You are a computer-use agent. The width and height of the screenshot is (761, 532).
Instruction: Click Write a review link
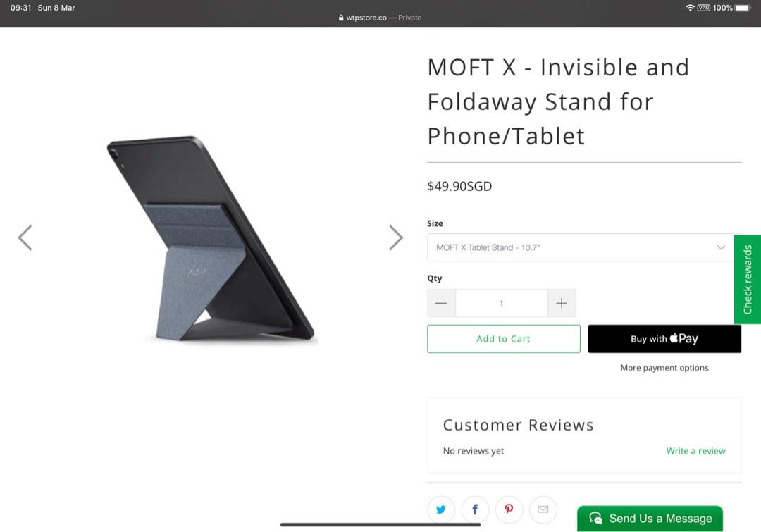point(695,450)
